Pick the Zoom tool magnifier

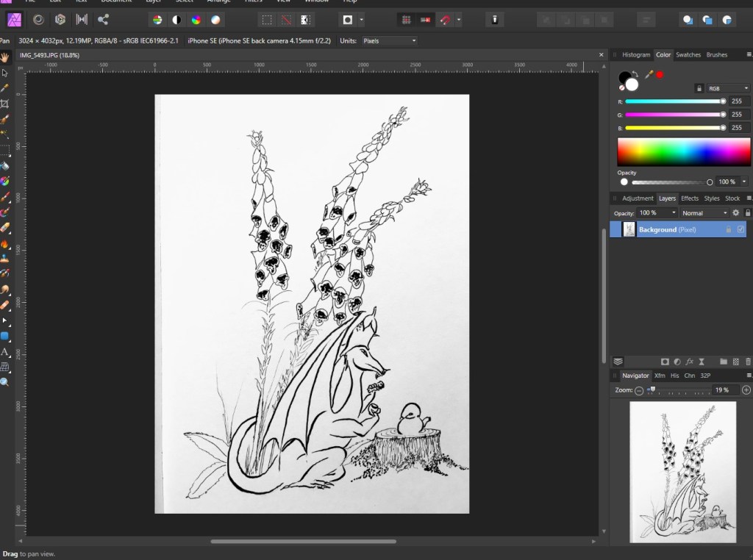point(5,382)
